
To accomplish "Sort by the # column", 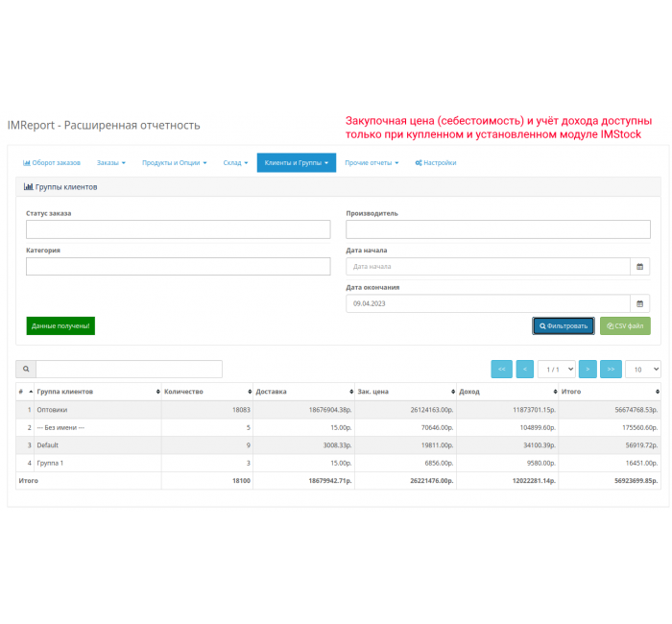I will tap(25, 392).
